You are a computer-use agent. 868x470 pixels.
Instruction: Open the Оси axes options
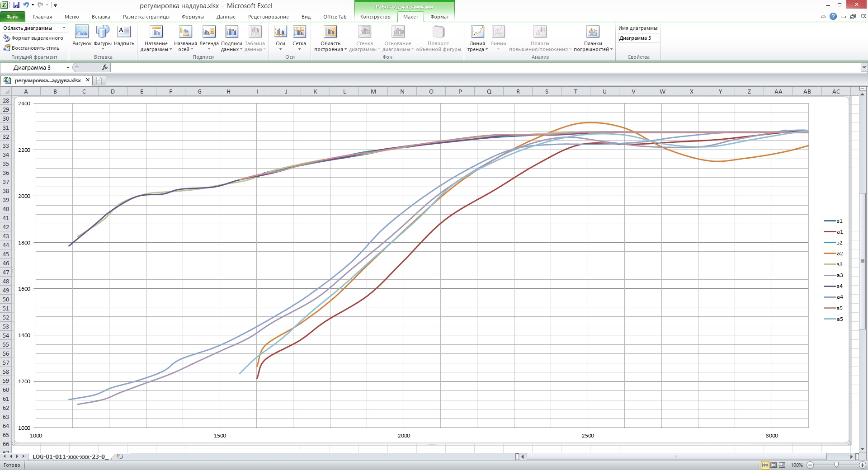pyautogui.click(x=280, y=38)
